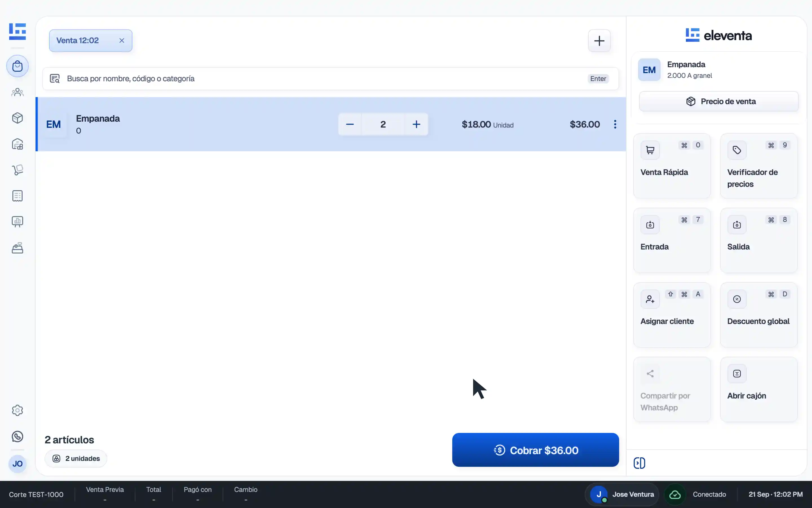The width and height of the screenshot is (812, 508).
Task: Close the Venta 12:02 tab
Action: point(122,41)
